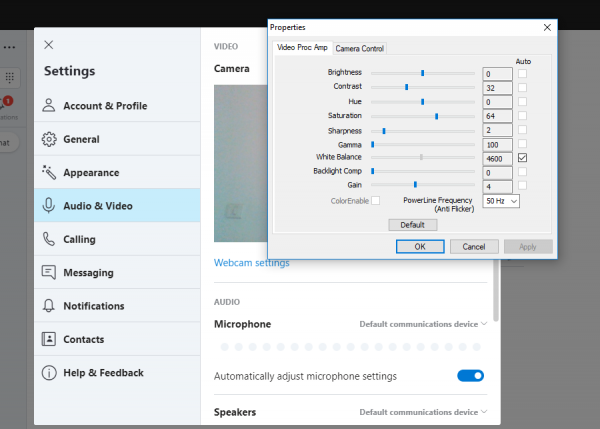Click the Gain value field showing 4

pos(497,187)
